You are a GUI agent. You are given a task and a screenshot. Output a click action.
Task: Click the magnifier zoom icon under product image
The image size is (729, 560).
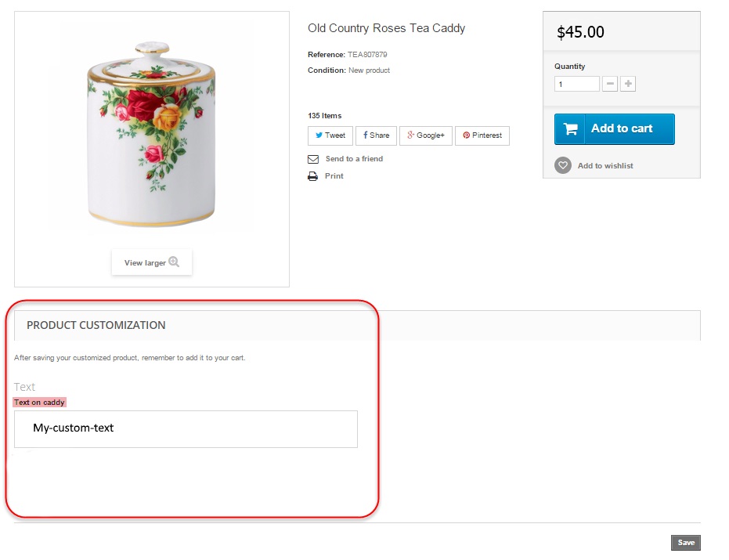pos(174,262)
